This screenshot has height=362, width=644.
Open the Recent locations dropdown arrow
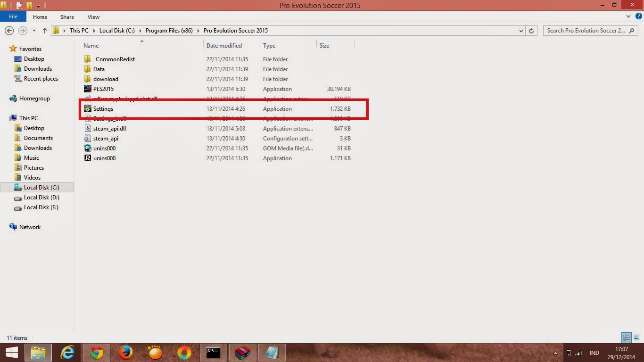pos(34,31)
